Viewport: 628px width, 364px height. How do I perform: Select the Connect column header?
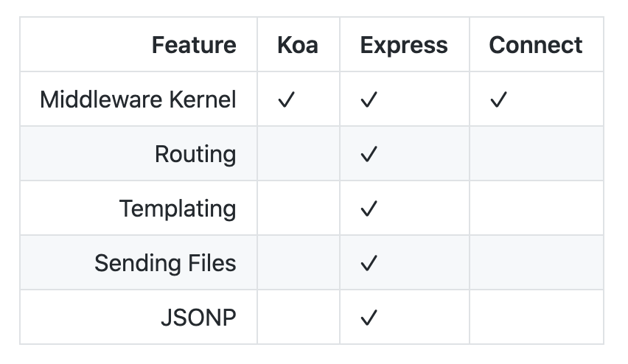click(x=536, y=45)
